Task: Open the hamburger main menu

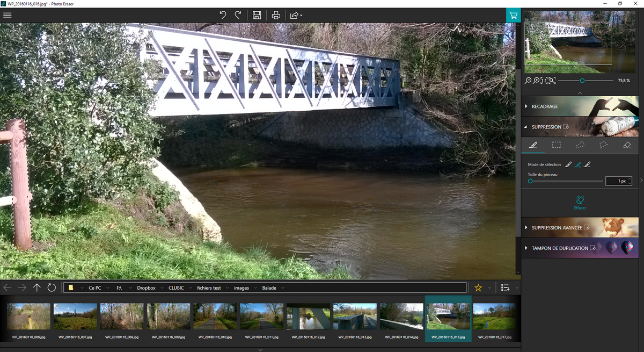Action: [8, 15]
